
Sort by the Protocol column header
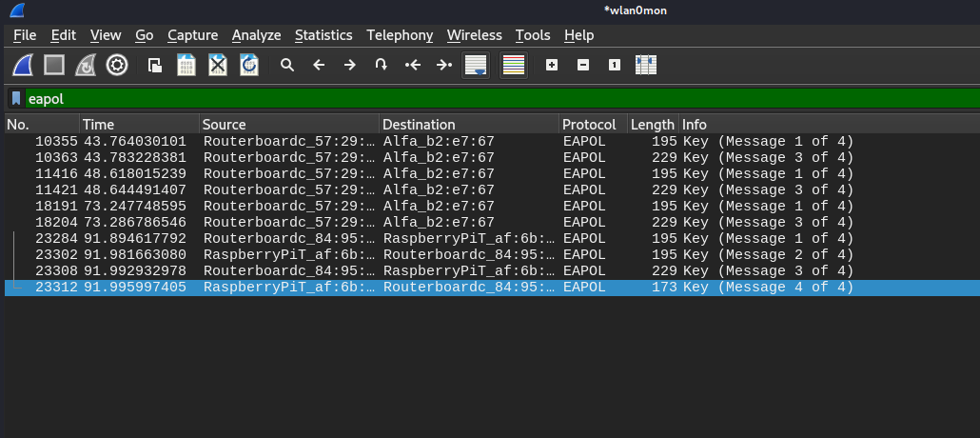pos(593,125)
